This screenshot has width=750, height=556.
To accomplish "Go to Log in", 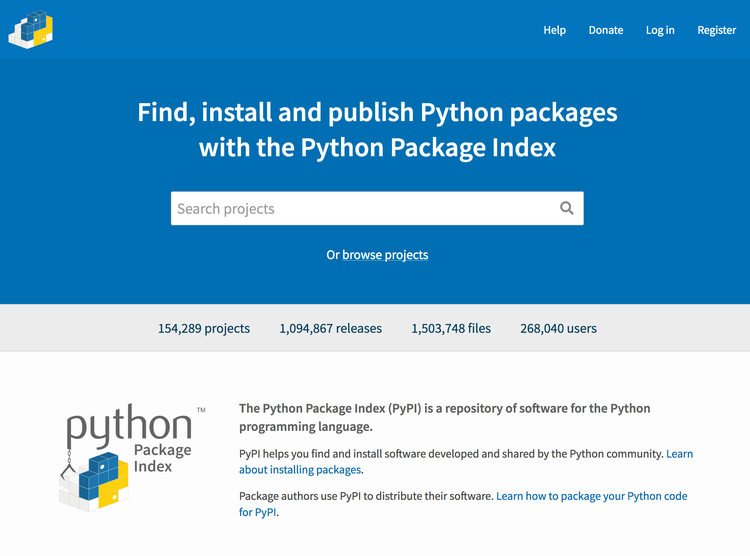I will (x=660, y=30).
